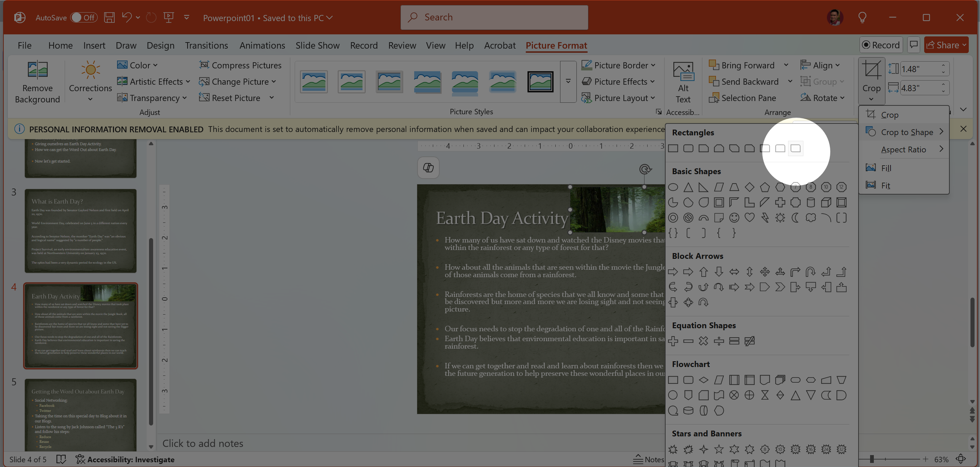
Task: Switch to the Design tab
Action: click(160, 45)
